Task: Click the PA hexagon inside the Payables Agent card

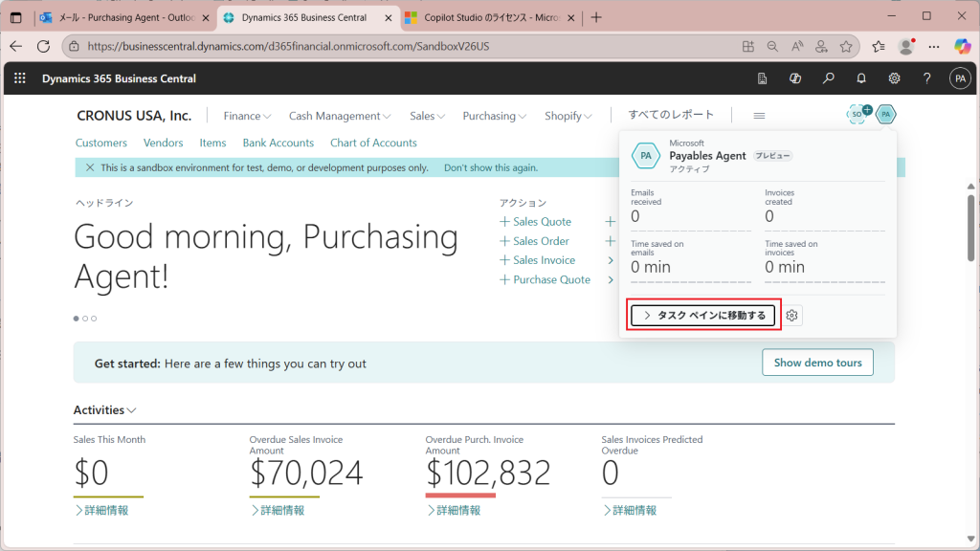Action: point(646,156)
